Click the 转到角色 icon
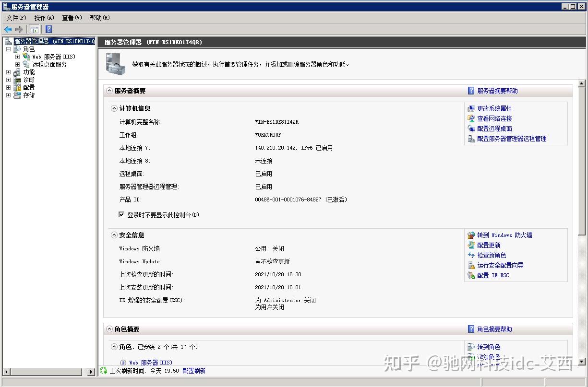 tap(471, 347)
